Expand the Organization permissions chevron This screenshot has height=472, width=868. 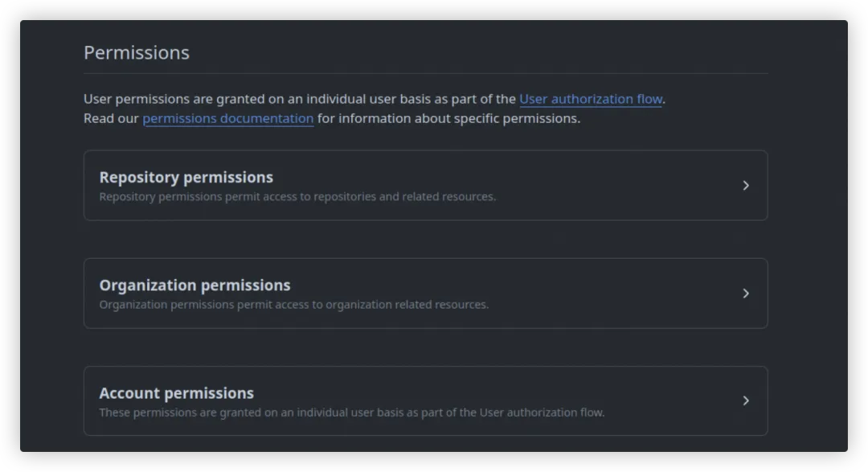tap(746, 293)
